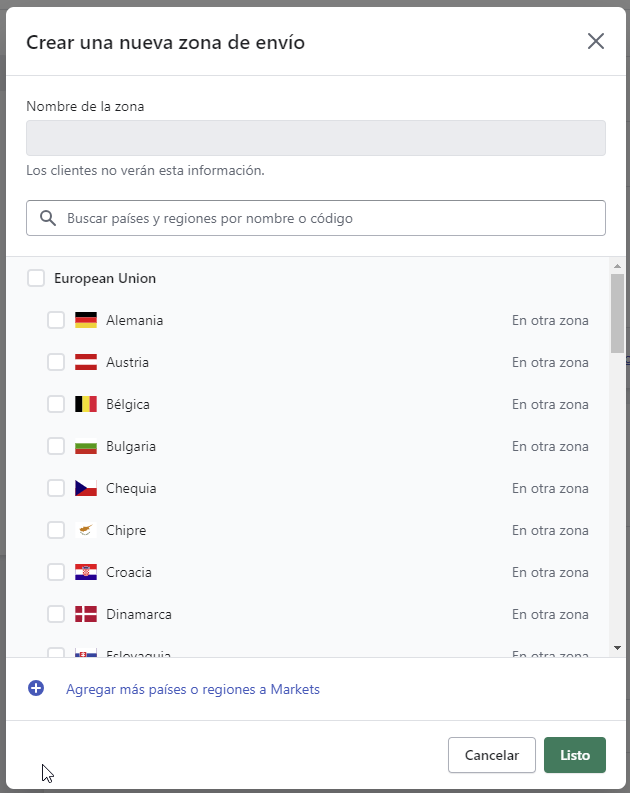Click the blue plus icon for Markets
This screenshot has height=793, width=630.
click(x=36, y=689)
